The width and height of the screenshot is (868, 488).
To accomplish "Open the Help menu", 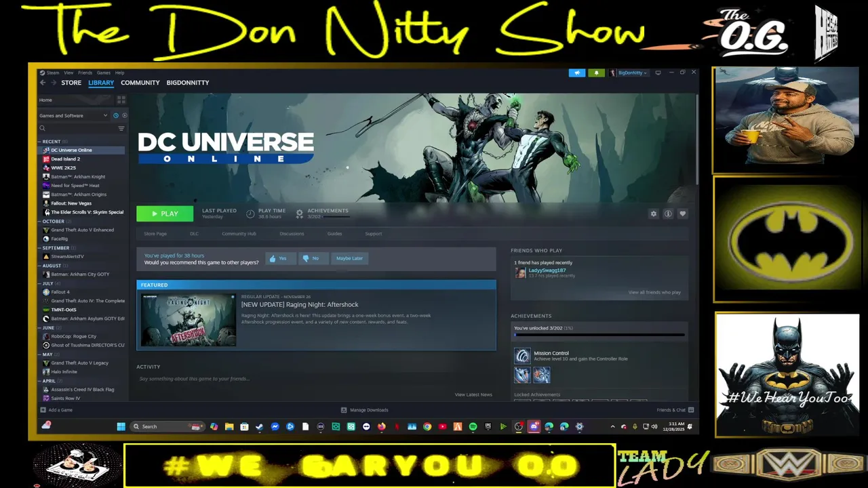I will 119,73.
